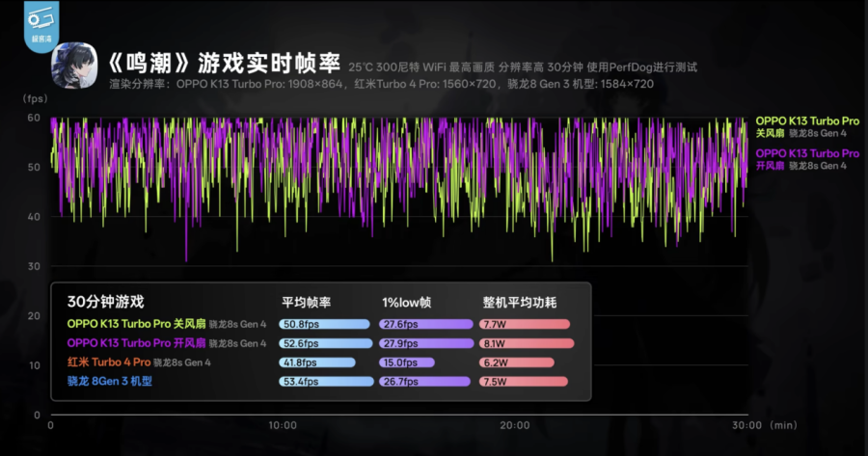Select OPPO K13 Turbo Pro 开风扇 table row
The image size is (868, 456).
click(166, 343)
